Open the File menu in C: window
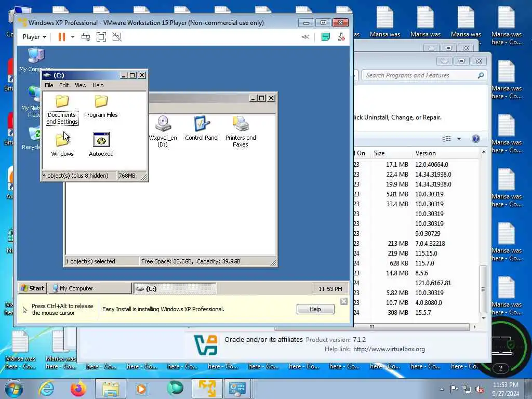 click(x=49, y=85)
